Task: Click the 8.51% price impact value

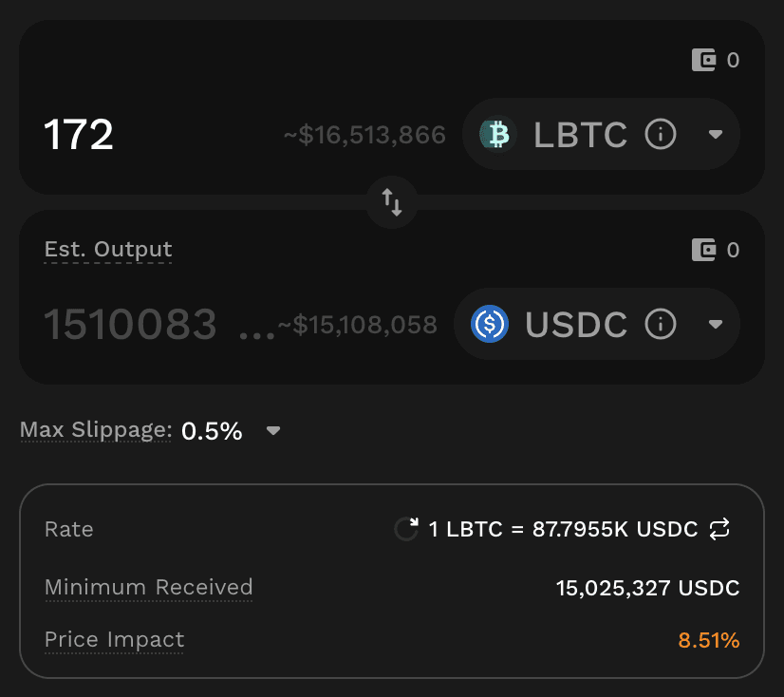Action: [708, 640]
